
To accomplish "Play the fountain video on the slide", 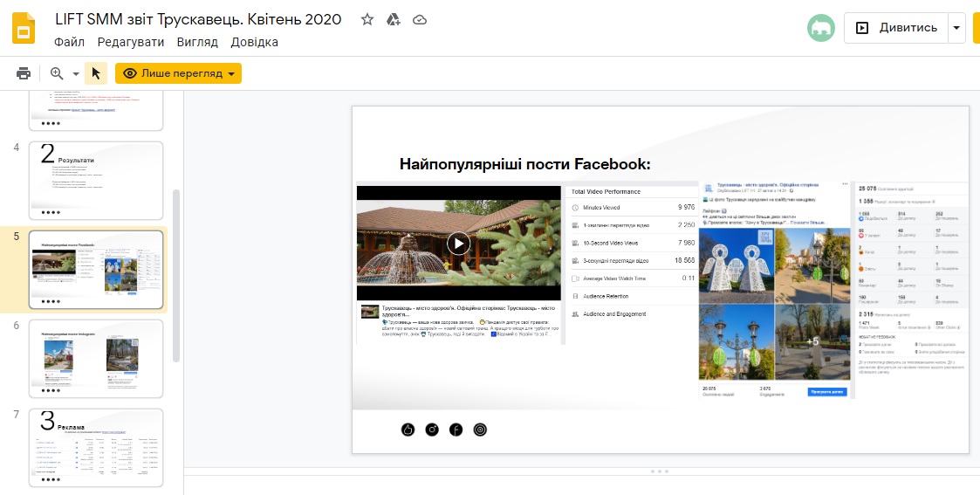I will pos(458,243).
